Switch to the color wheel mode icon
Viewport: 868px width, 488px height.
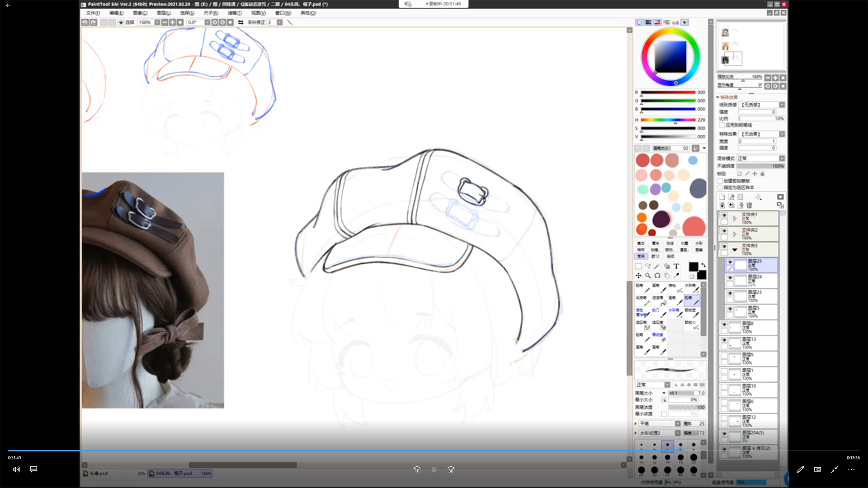click(639, 22)
